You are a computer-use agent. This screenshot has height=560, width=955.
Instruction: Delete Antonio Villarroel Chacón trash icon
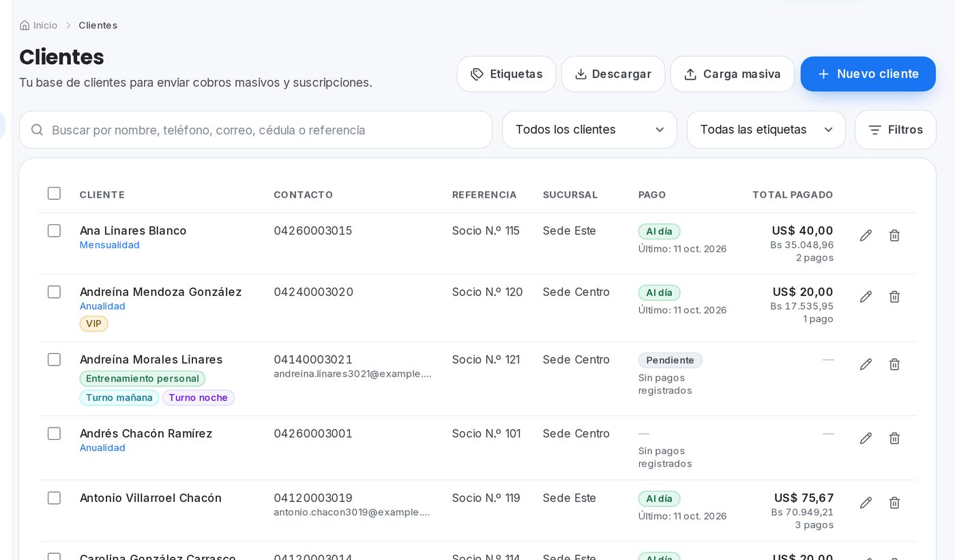[x=894, y=503]
